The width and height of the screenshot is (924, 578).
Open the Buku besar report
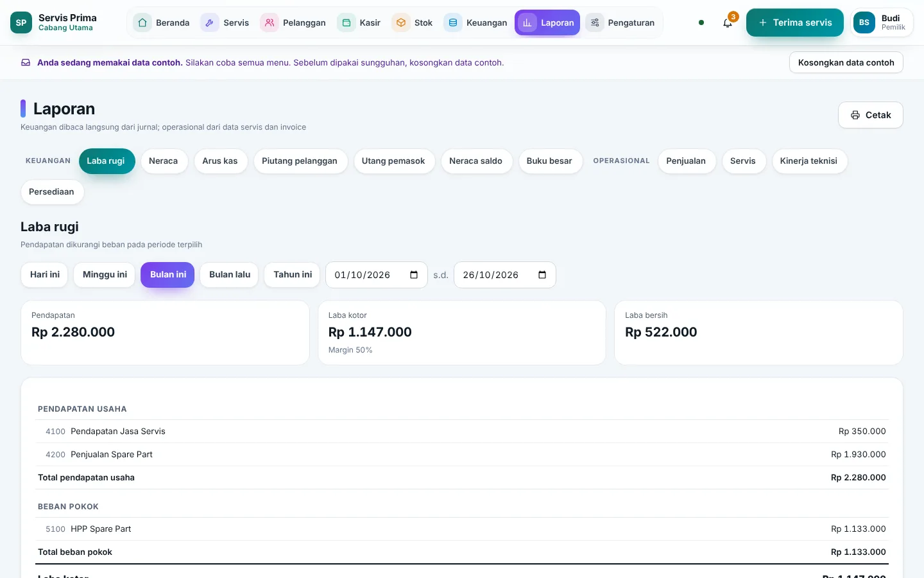549,161
